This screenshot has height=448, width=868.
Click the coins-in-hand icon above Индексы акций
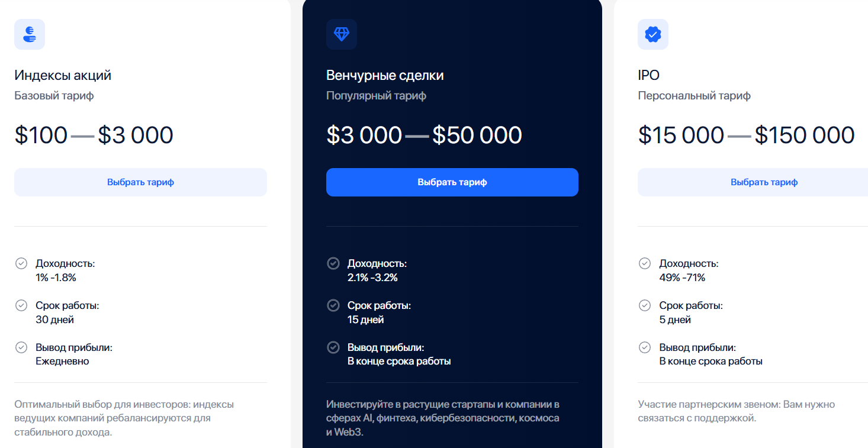(30, 34)
